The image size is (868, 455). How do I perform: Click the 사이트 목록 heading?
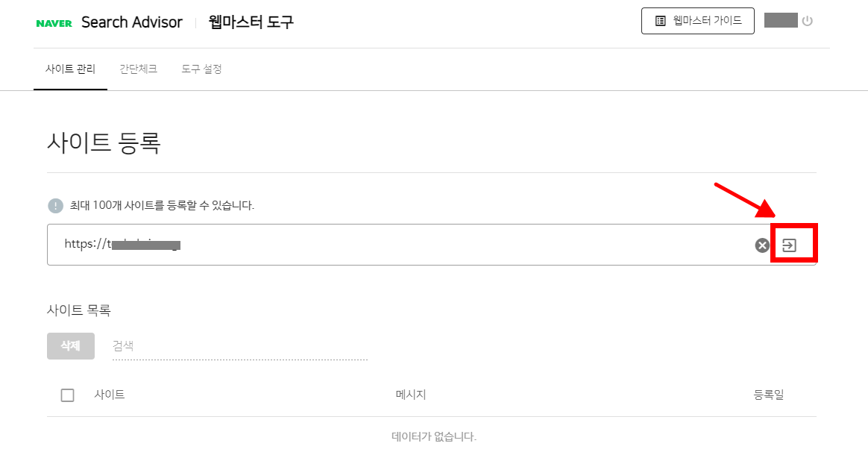pyautogui.click(x=79, y=310)
